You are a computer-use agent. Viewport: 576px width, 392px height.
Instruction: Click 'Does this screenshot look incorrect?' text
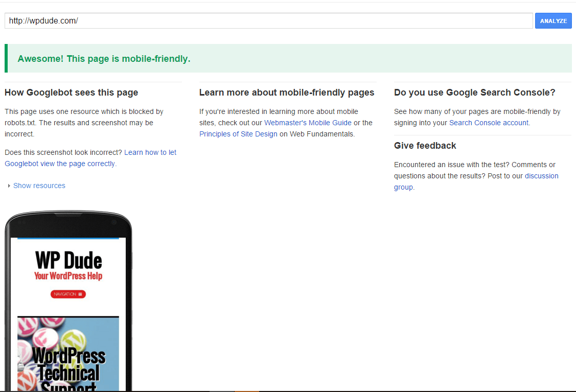coord(63,152)
